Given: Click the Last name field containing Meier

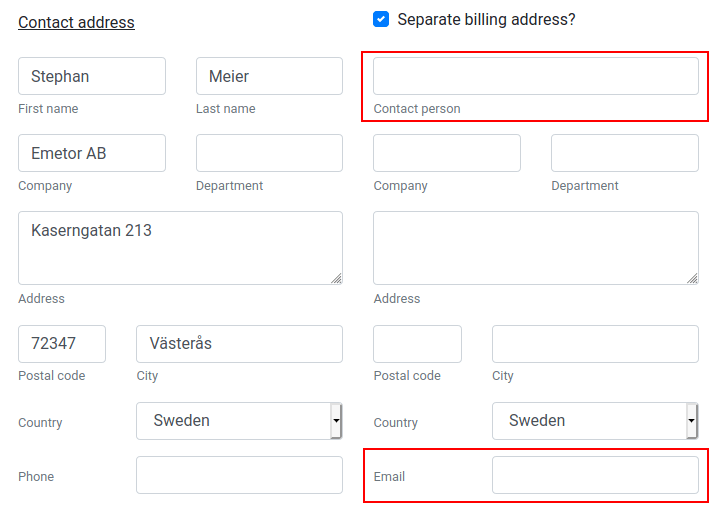Looking at the screenshot, I should [269, 76].
